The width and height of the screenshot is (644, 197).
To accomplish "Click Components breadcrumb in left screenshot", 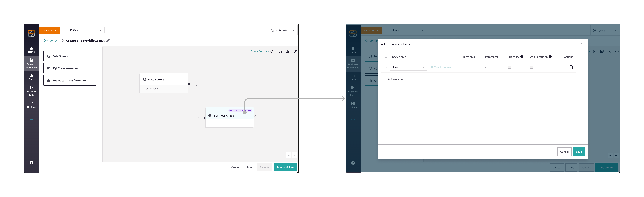I will click(x=51, y=41).
